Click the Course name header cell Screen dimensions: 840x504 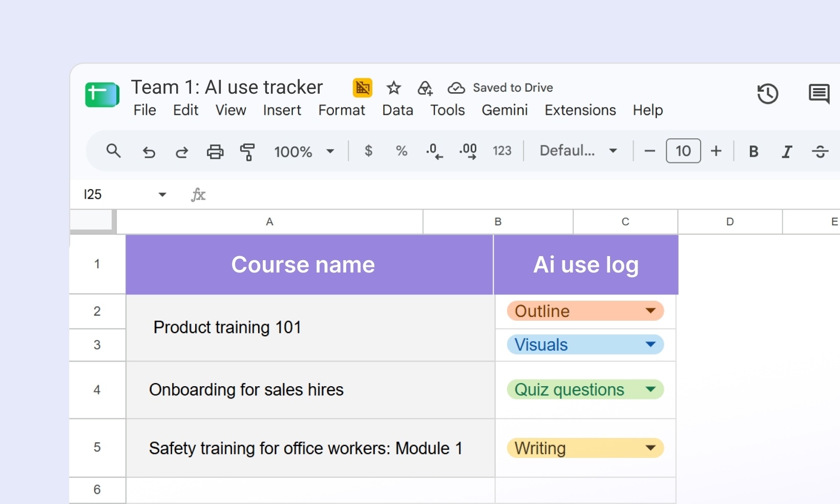click(x=309, y=265)
